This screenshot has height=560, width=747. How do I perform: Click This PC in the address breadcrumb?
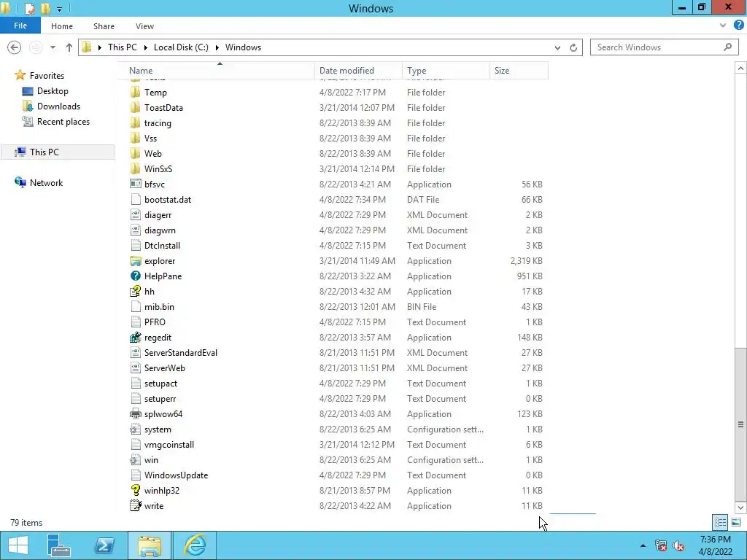[122, 47]
